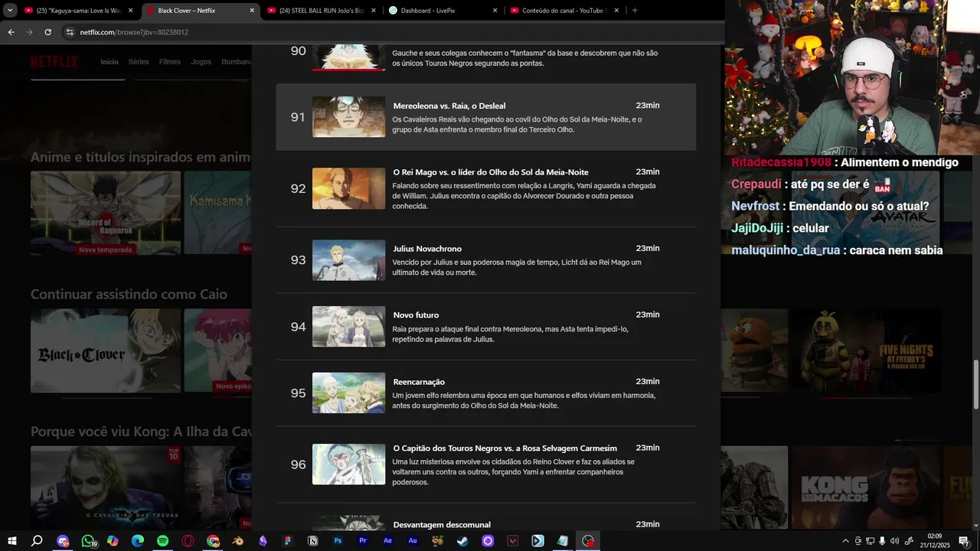The height and width of the screenshot is (551, 980).
Task: Launch Photoshop from the taskbar
Action: pos(338,541)
